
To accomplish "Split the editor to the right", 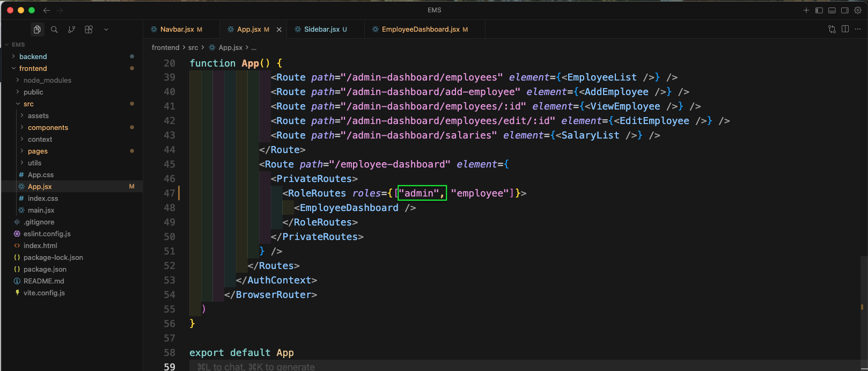I will pyautogui.click(x=845, y=29).
